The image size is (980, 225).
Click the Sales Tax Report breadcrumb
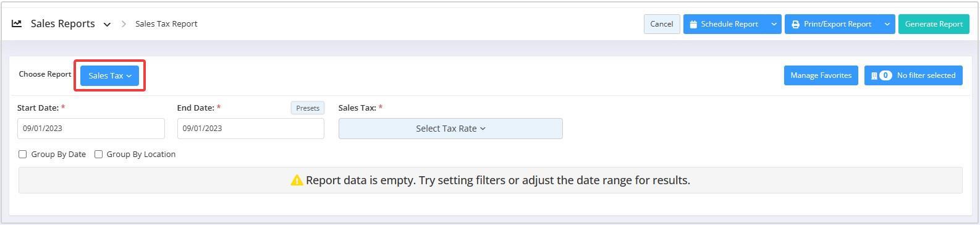tap(166, 24)
